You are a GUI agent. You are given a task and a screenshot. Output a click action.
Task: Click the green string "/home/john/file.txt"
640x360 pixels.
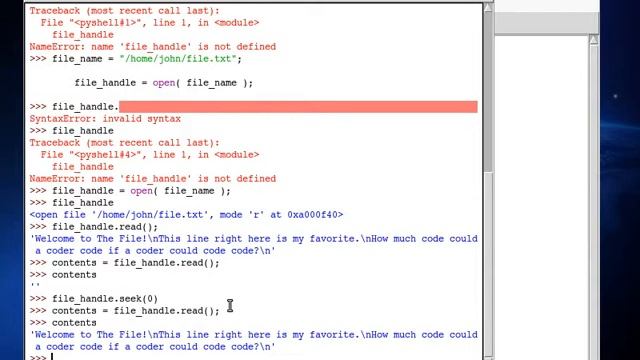point(178,59)
